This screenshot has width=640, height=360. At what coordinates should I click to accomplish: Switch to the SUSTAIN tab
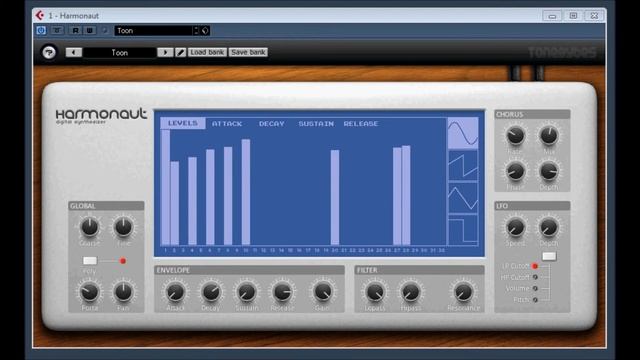(316, 124)
